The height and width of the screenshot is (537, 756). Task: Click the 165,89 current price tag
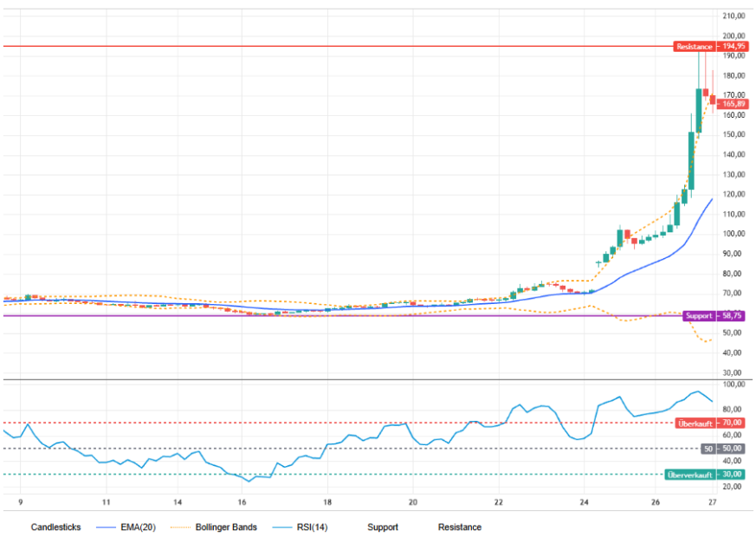(733, 104)
